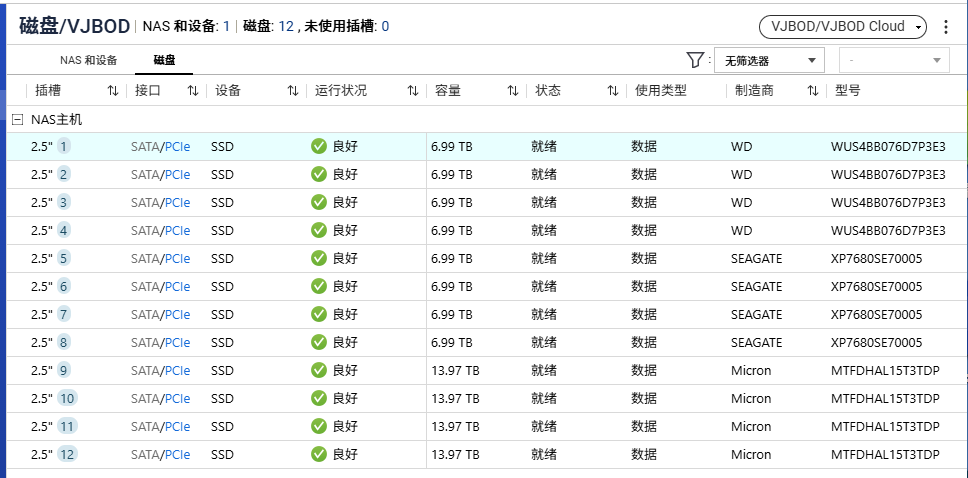Sort by 容量 column sort arrows
This screenshot has width=968, height=478.
[x=513, y=91]
